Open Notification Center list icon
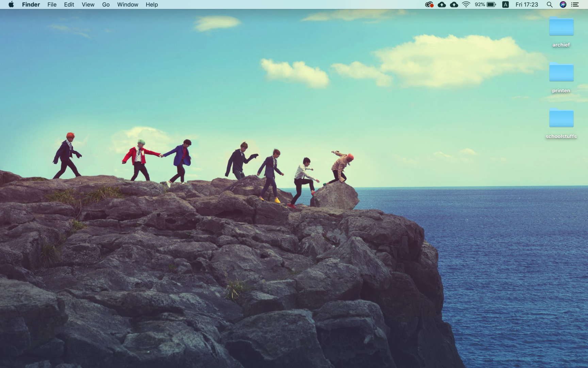 coord(575,4)
